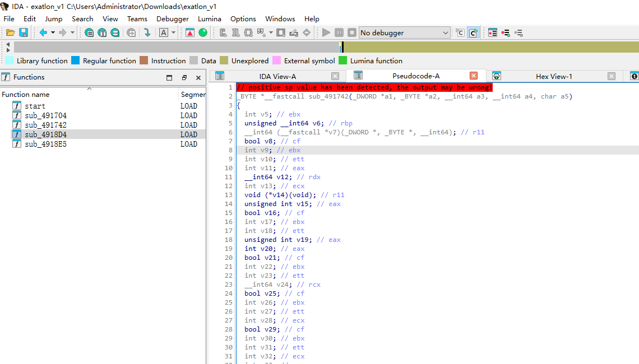Open the No debugger dropdown
This screenshot has height=364, width=639.
404,33
